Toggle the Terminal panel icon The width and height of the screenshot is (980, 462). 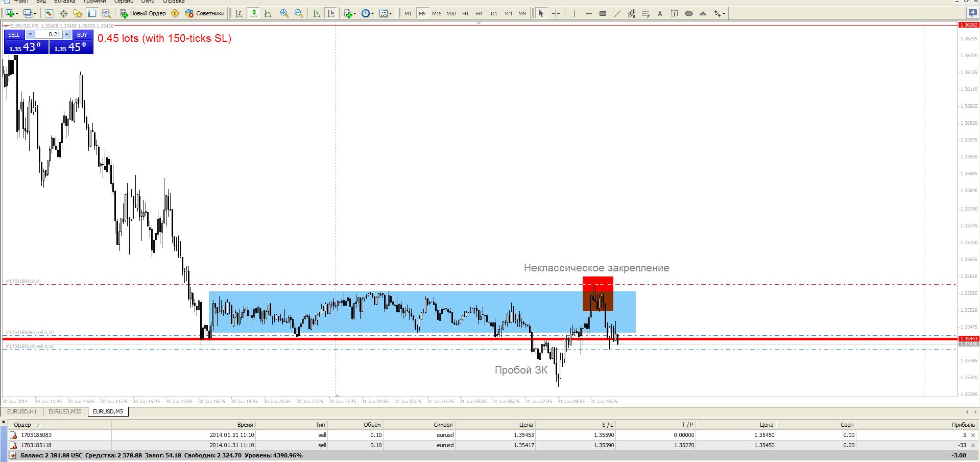coord(92,14)
